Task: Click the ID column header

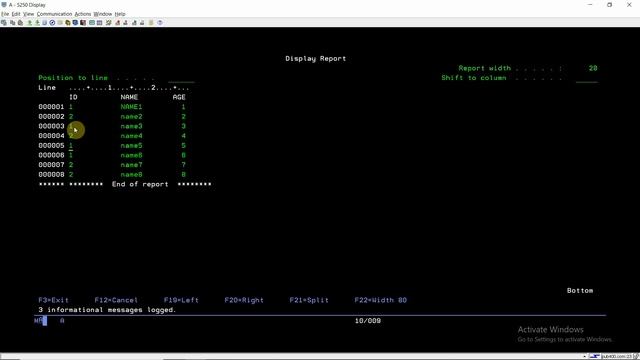Action: pos(73,97)
